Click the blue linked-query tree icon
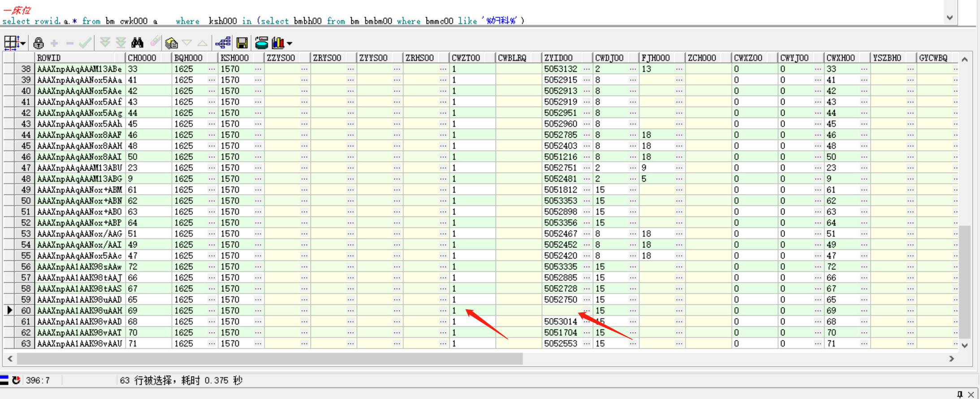 [x=223, y=43]
